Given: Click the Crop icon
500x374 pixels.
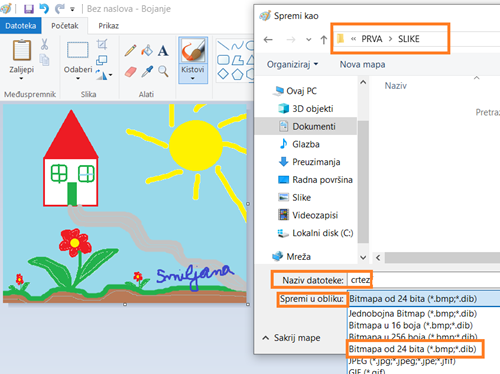Looking at the screenshot, I should [x=102, y=44].
